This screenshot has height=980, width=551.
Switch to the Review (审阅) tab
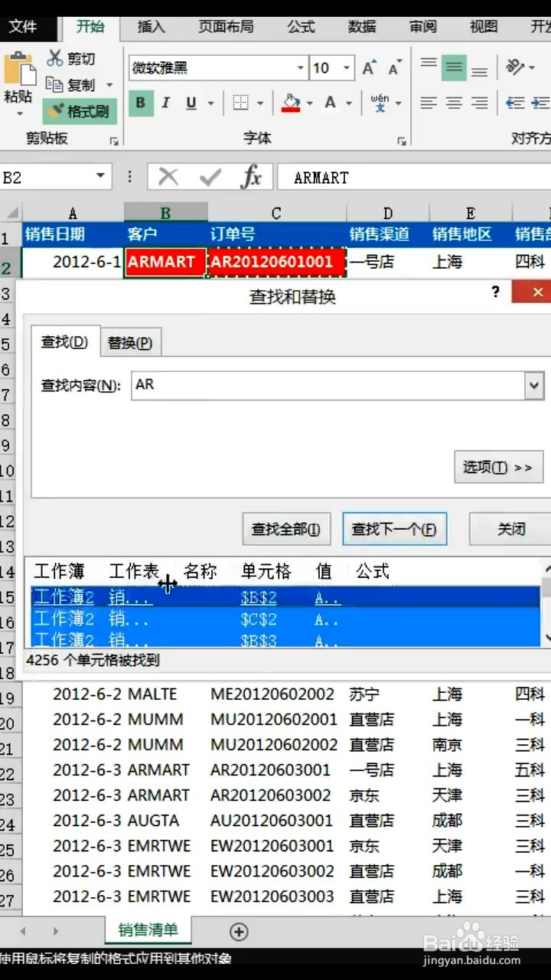422,27
